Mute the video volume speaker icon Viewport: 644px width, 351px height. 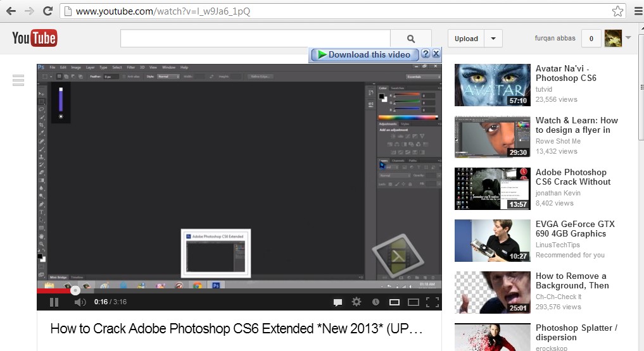pyautogui.click(x=80, y=302)
